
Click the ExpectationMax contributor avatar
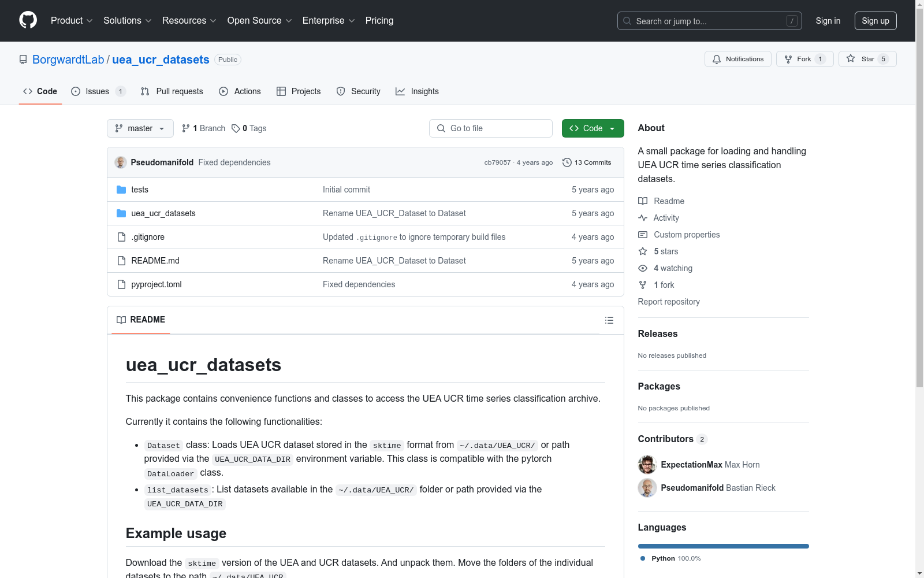pyautogui.click(x=647, y=465)
